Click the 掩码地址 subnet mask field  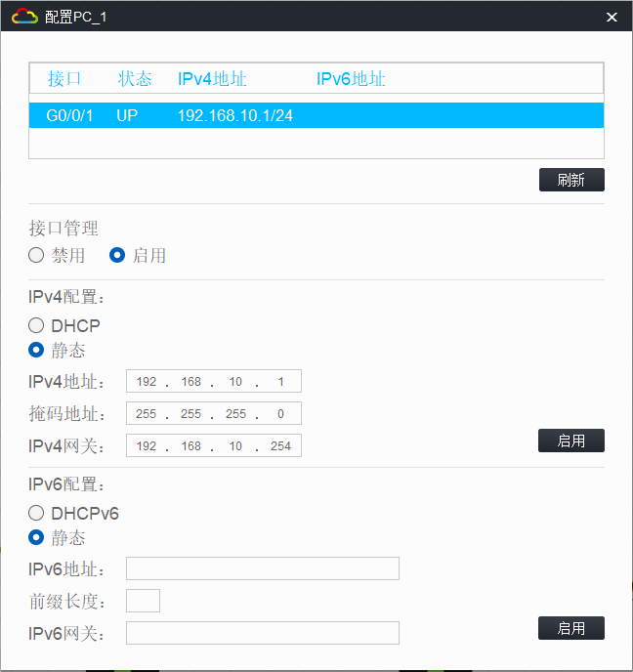click(214, 414)
